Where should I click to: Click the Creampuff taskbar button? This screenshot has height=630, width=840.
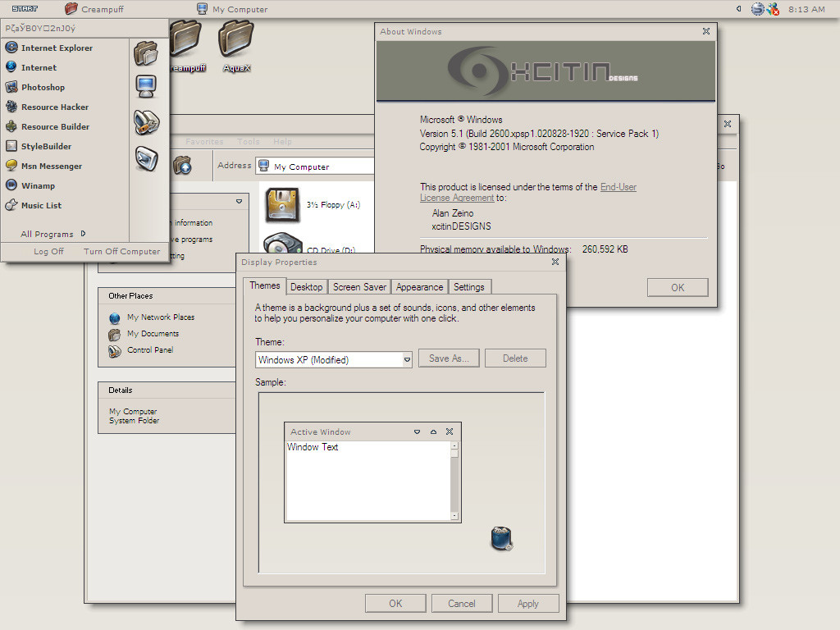pos(94,9)
